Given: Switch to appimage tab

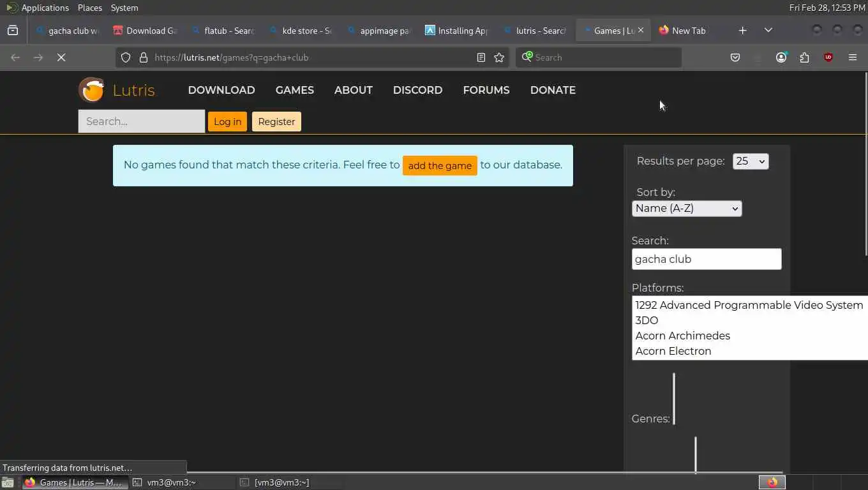Looking at the screenshot, I should click(x=379, y=31).
